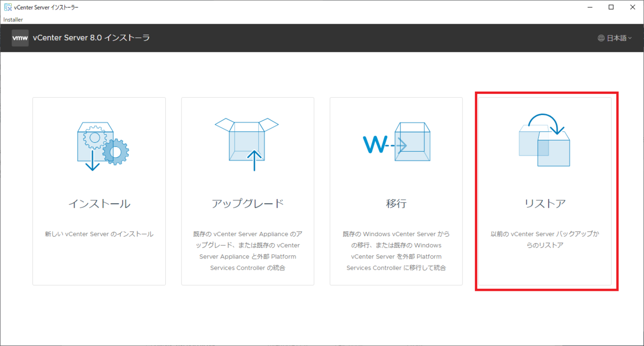Click the Migrate card description text
The height and width of the screenshot is (346, 644).
pyautogui.click(x=396, y=251)
